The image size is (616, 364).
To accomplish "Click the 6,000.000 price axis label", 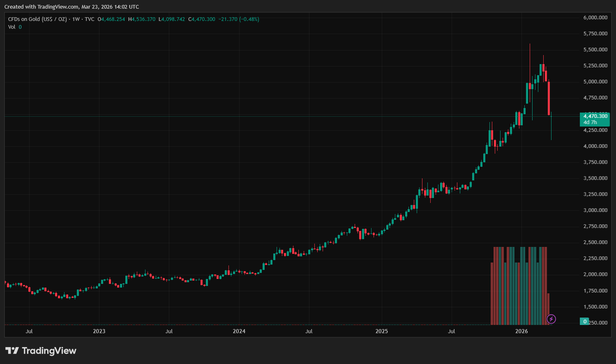I will pyautogui.click(x=595, y=18).
